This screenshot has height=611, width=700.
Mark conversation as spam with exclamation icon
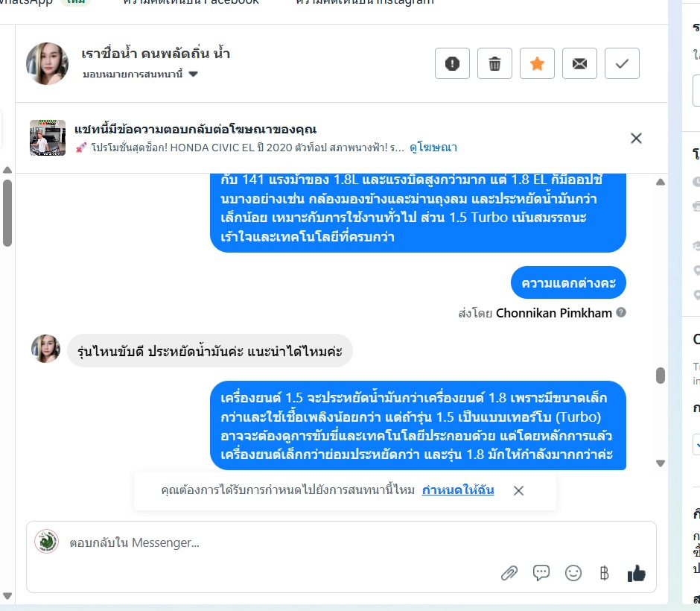pos(452,63)
